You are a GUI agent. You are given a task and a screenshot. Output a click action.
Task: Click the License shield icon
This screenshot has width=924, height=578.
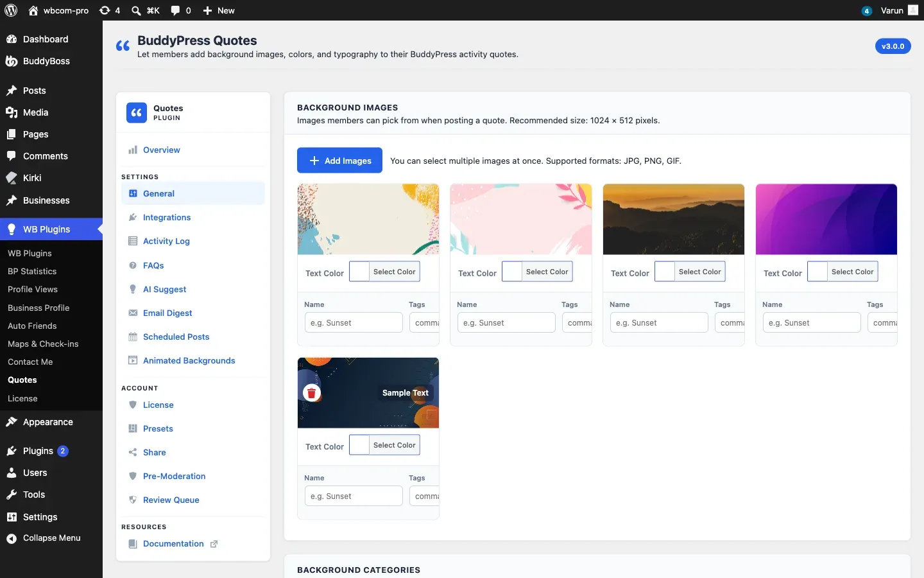pyautogui.click(x=133, y=405)
